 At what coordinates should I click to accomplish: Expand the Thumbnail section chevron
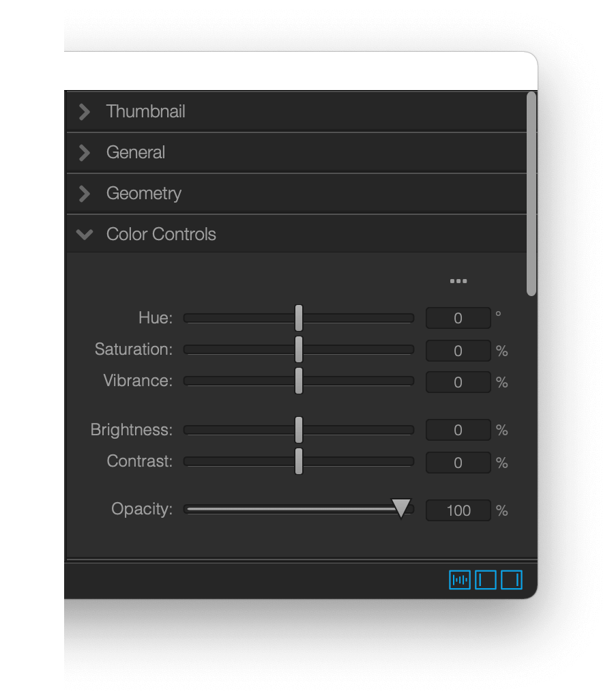[x=84, y=112]
